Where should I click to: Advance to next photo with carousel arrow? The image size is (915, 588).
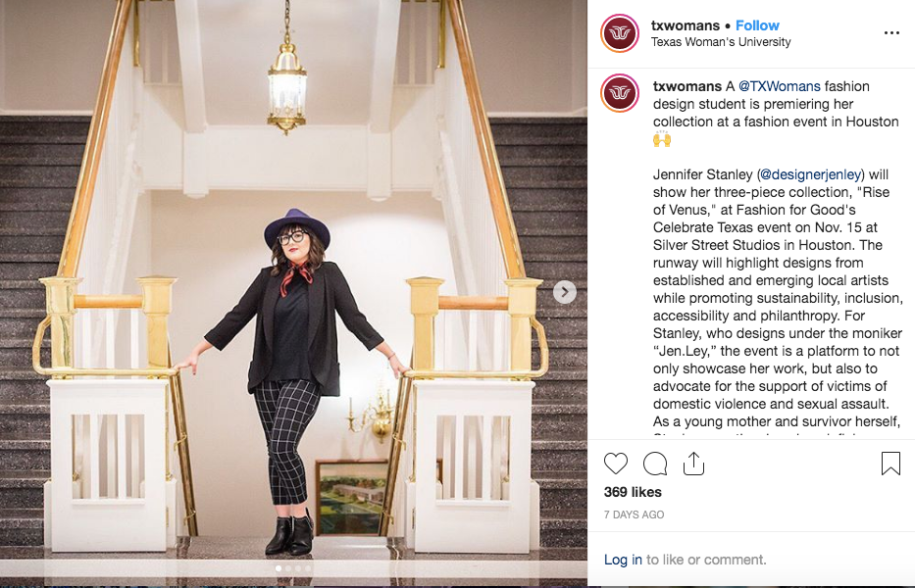tap(564, 292)
